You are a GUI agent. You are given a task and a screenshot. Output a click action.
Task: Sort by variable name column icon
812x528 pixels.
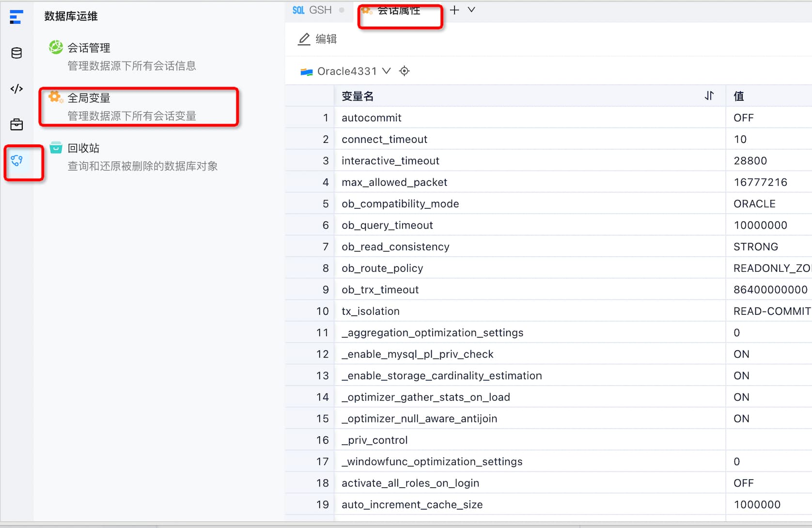[x=709, y=96]
